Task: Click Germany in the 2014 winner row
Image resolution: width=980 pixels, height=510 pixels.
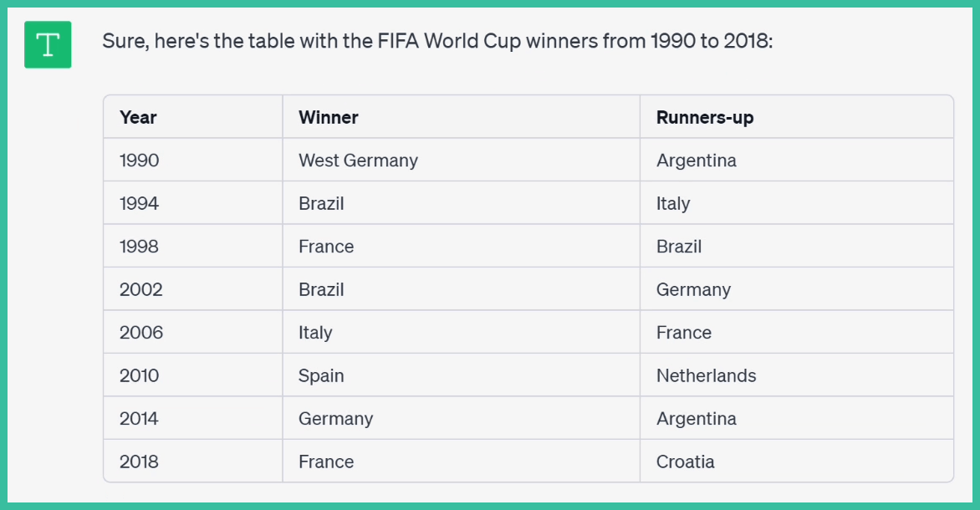Action: click(335, 419)
